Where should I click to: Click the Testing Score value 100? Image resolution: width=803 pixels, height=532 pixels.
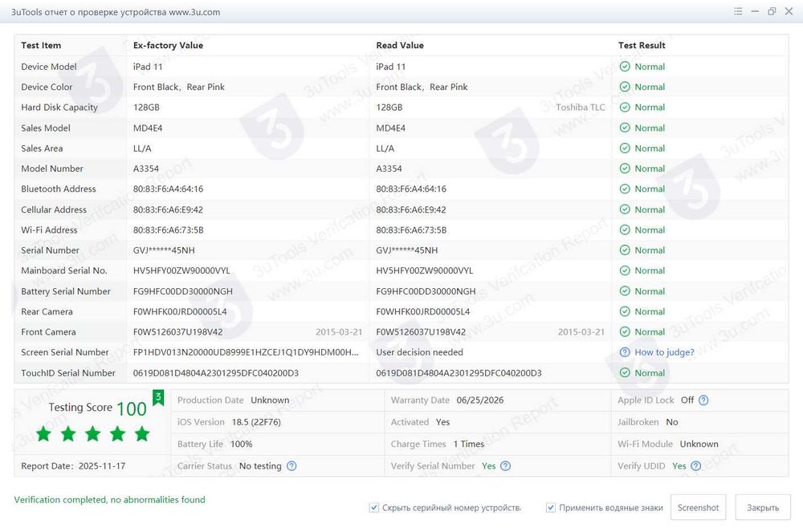(x=132, y=408)
